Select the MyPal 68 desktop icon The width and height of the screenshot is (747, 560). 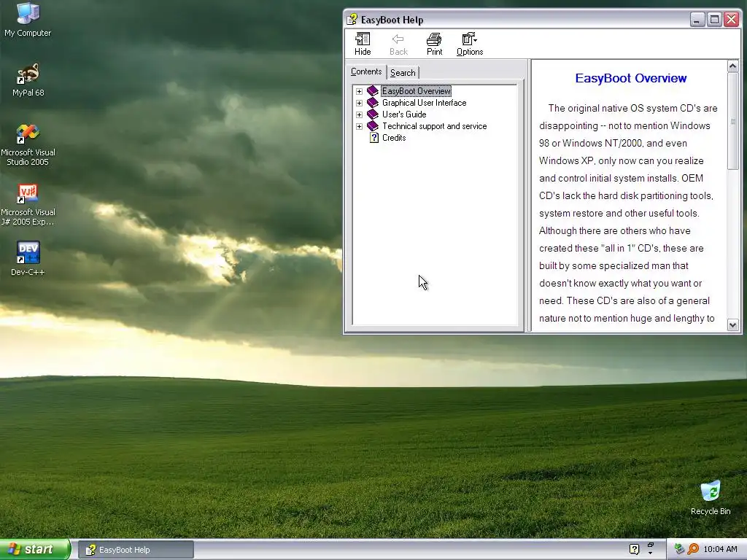click(x=28, y=79)
